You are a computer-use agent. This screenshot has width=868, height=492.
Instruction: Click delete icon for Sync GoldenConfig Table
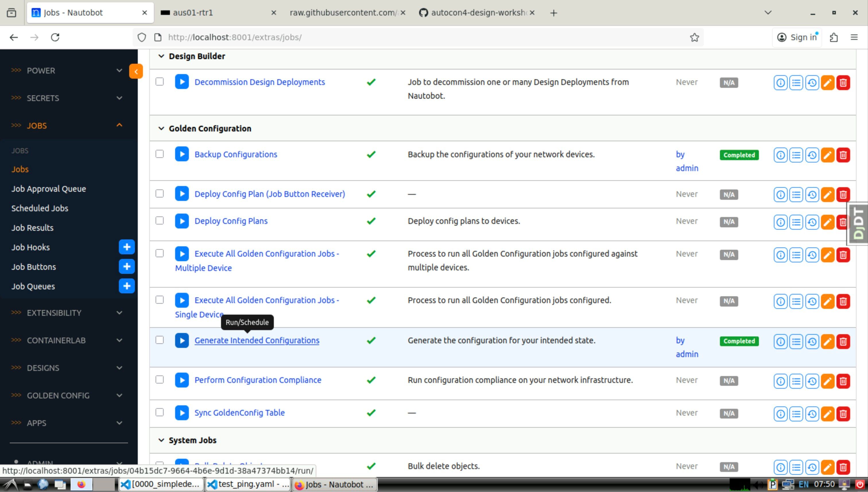(843, 414)
